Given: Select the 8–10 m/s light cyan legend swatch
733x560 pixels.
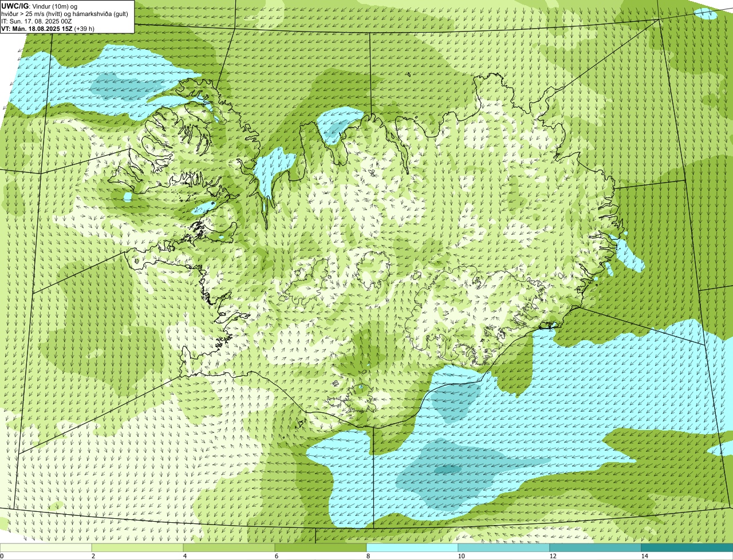Looking at the screenshot, I should coord(412,547).
